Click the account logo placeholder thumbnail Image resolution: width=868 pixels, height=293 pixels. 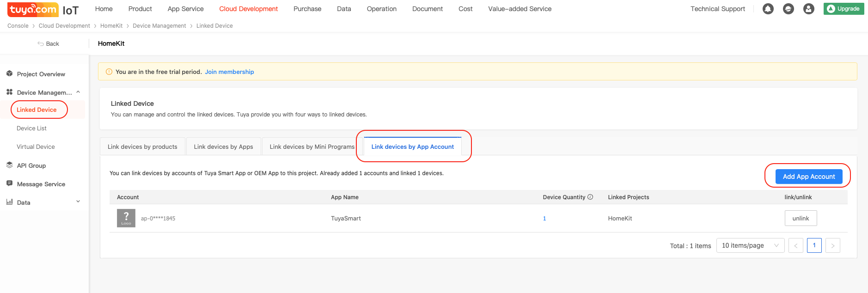[126, 218]
